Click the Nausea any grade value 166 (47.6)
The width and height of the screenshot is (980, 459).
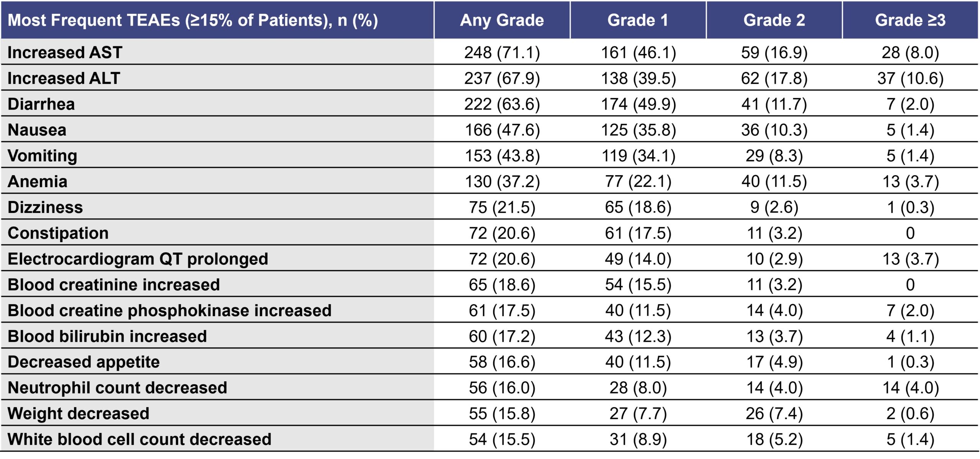502,130
